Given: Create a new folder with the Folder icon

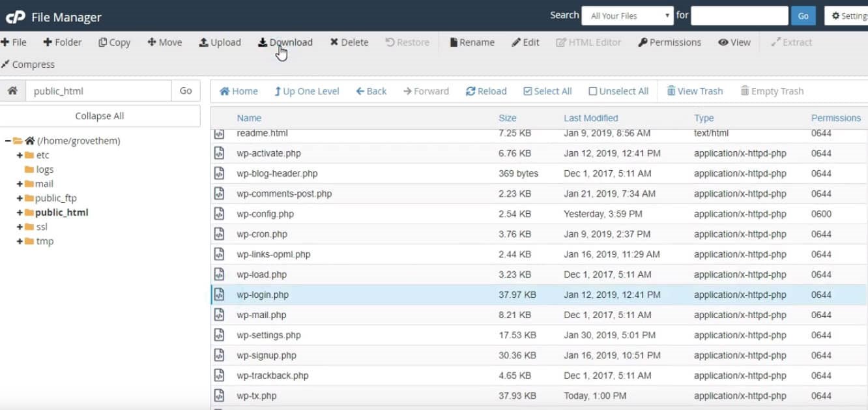Looking at the screenshot, I should (63, 42).
